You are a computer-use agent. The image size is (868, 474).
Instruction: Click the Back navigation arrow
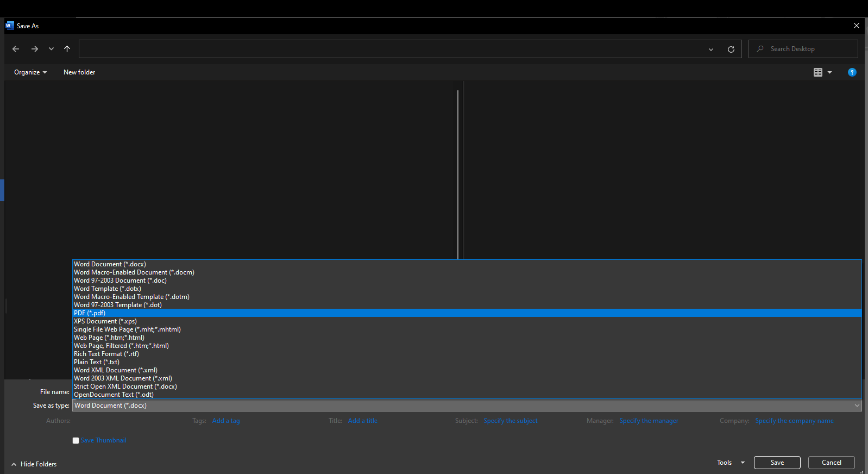(16, 49)
